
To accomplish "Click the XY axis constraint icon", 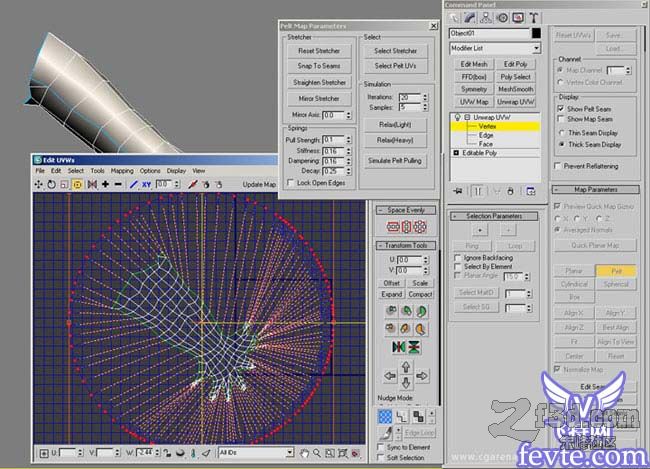I will pos(146,185).
